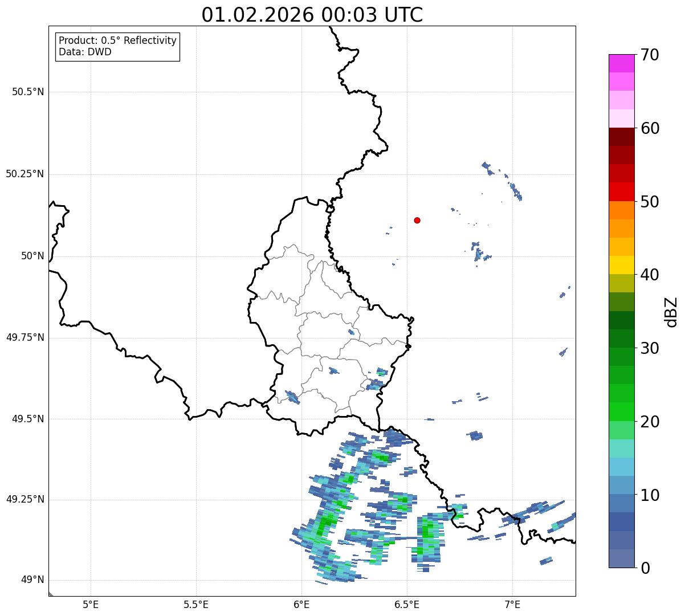
Task: Click the 20 label on colorbar
Action: click(x=650, y=422)
